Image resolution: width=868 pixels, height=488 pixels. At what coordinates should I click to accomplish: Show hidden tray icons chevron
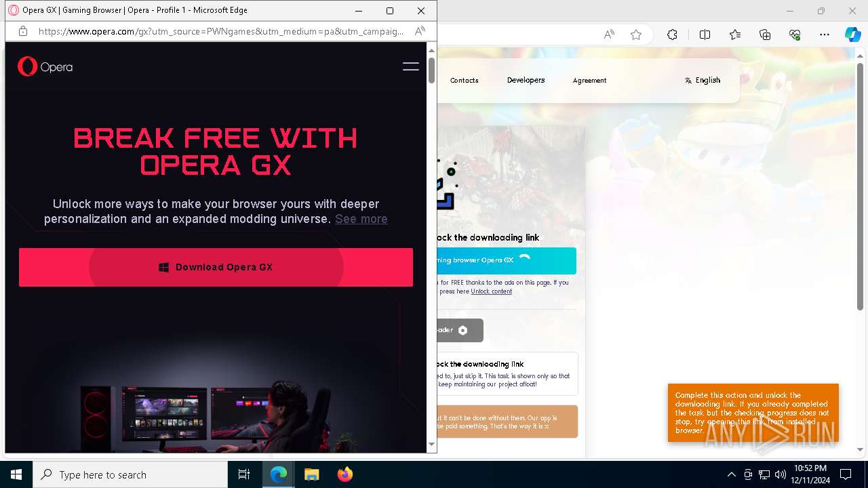pyautogui.click(x=731, y=474)
